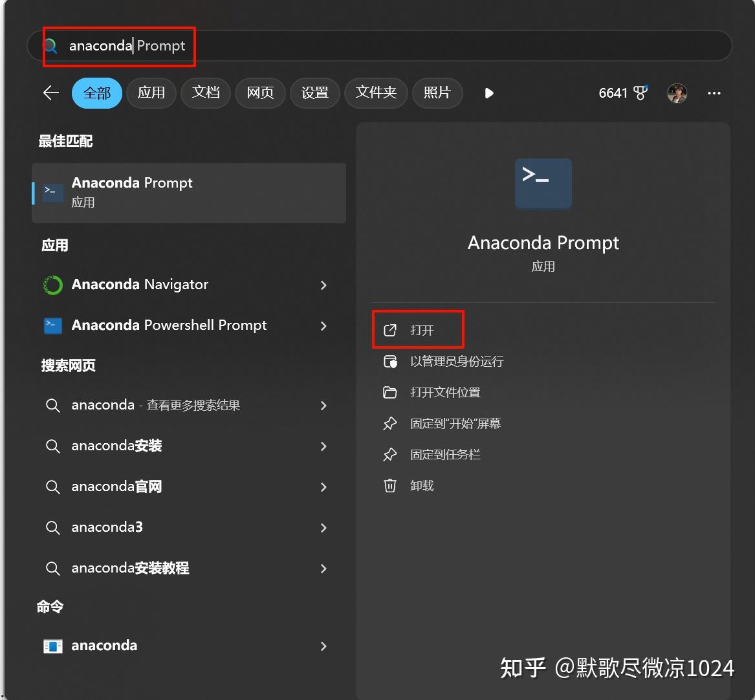Open the ellipsis more options menu
Viewport: 755px width, 700px height.
714,93
